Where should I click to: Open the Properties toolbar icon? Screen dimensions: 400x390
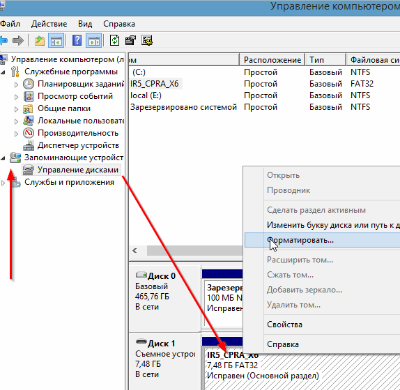click(x=130, y=41)
